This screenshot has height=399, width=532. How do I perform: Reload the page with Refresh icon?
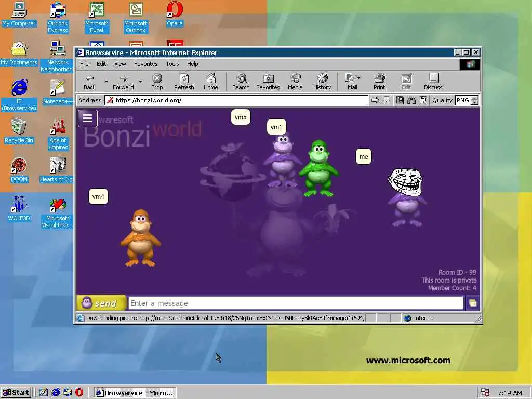coord(184,82)
